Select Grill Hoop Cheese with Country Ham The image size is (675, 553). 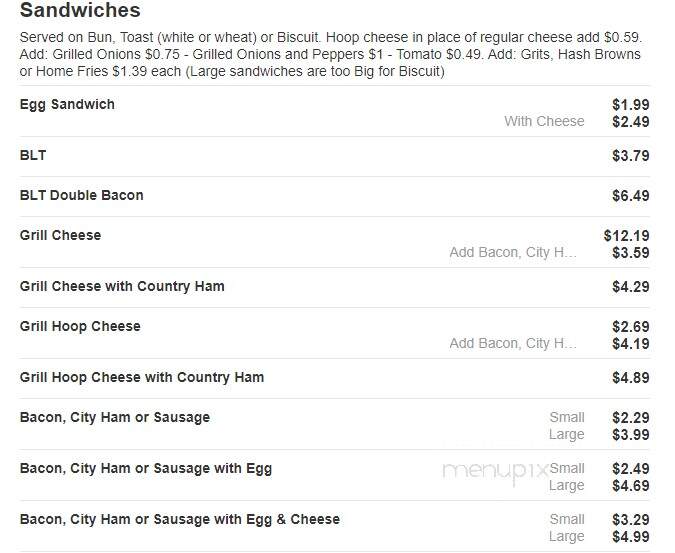point(142,377)
